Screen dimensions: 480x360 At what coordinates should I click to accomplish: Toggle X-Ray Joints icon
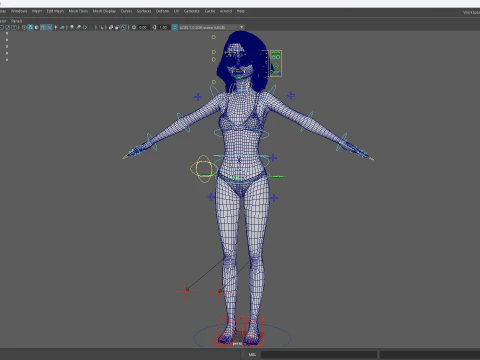124,27
